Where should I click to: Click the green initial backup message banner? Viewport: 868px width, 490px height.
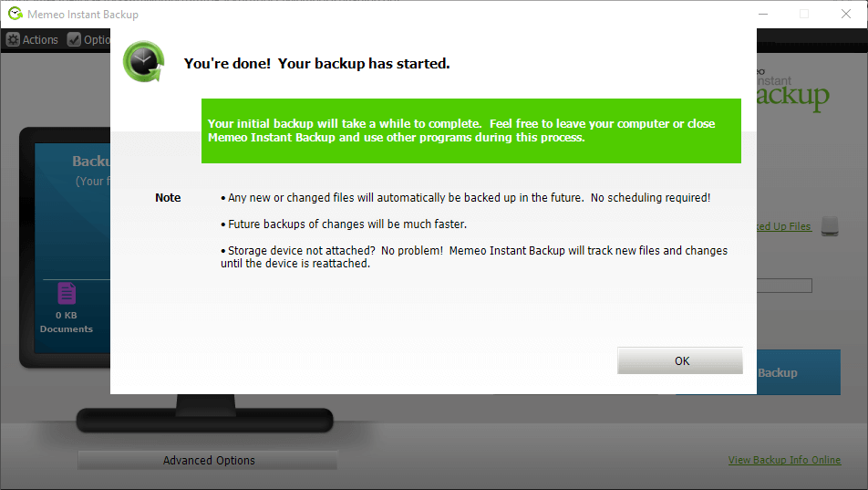pyautogui.click(x=470, y=130)
